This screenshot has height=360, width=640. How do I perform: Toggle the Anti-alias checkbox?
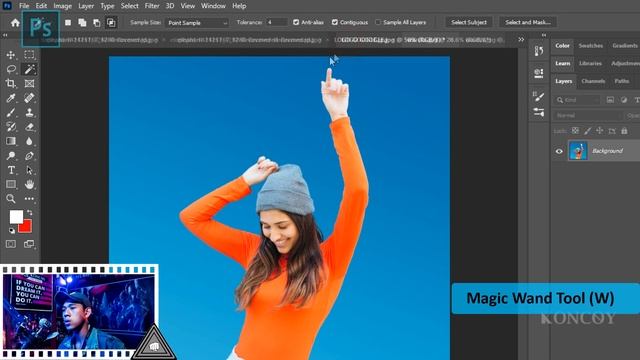296,22
